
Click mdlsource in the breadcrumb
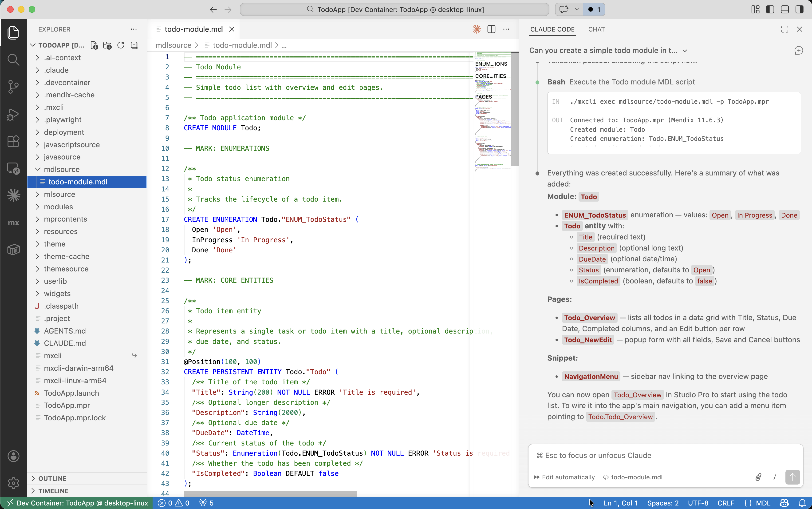tap(173, 45)
